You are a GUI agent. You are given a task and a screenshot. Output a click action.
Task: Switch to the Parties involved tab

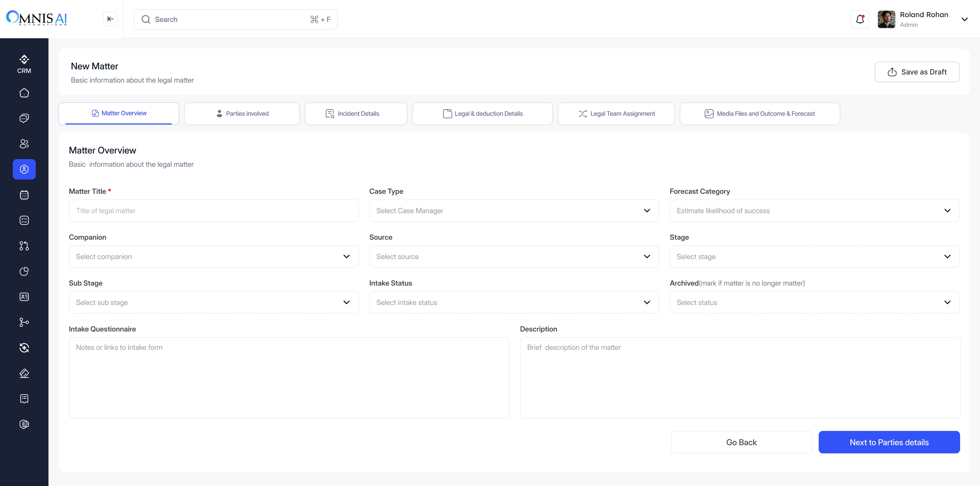242,114
